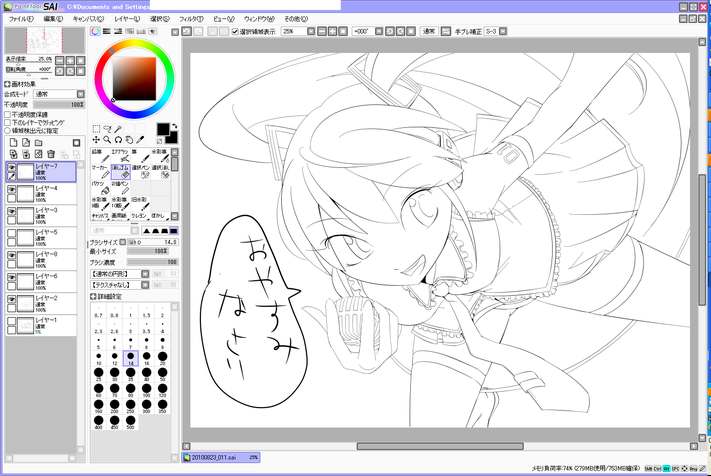Choose the Pencil (鉛筆) brush
The image size is (711, 476).
(x=101, y=155)
